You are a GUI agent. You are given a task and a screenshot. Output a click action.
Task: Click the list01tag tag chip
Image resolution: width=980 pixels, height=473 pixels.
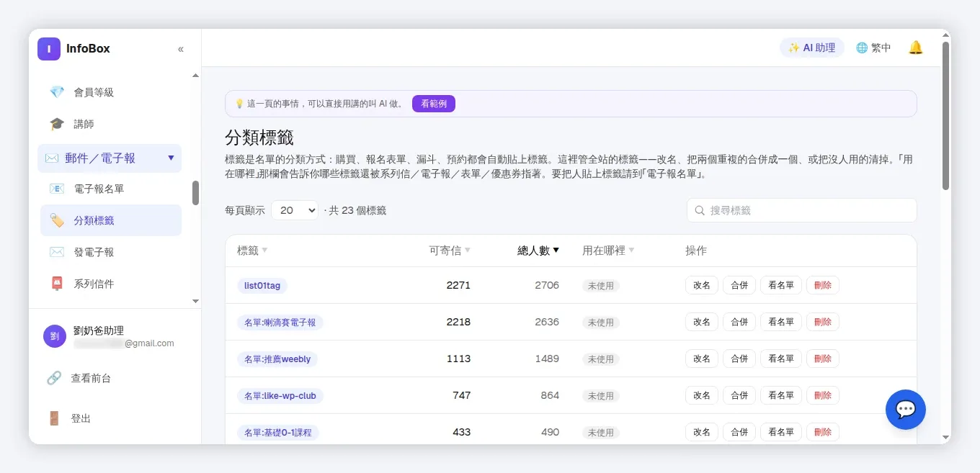[262, 286]
